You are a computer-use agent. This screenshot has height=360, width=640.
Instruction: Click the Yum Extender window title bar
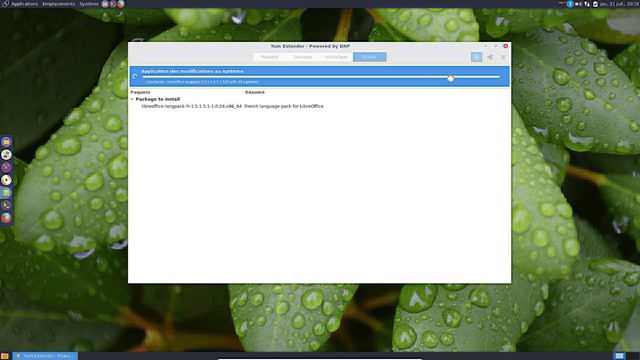310,46
